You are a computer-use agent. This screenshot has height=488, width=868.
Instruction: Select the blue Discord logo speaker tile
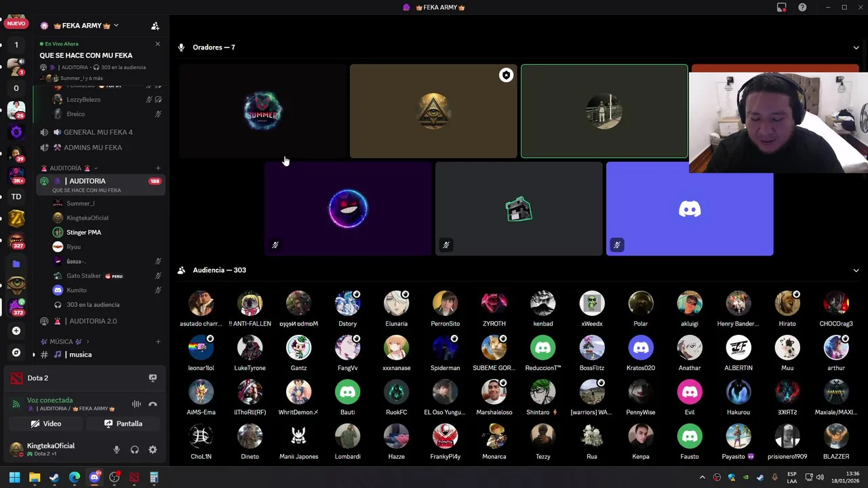tap(690, 209)
